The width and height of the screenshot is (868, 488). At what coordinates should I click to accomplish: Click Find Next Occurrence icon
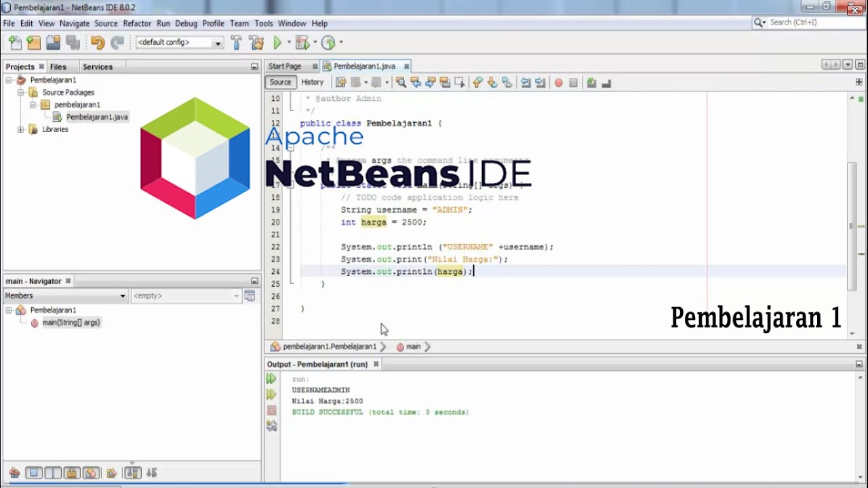431,83
